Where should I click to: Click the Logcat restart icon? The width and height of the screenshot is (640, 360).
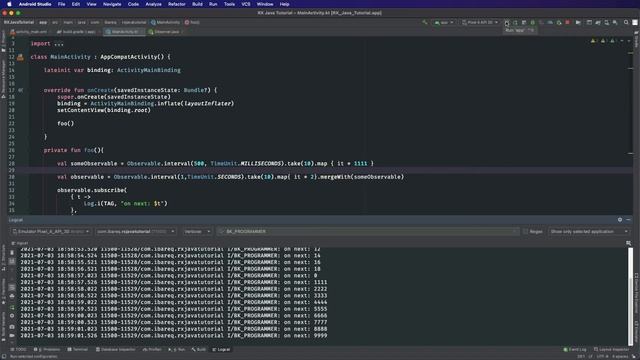point(12,307)
